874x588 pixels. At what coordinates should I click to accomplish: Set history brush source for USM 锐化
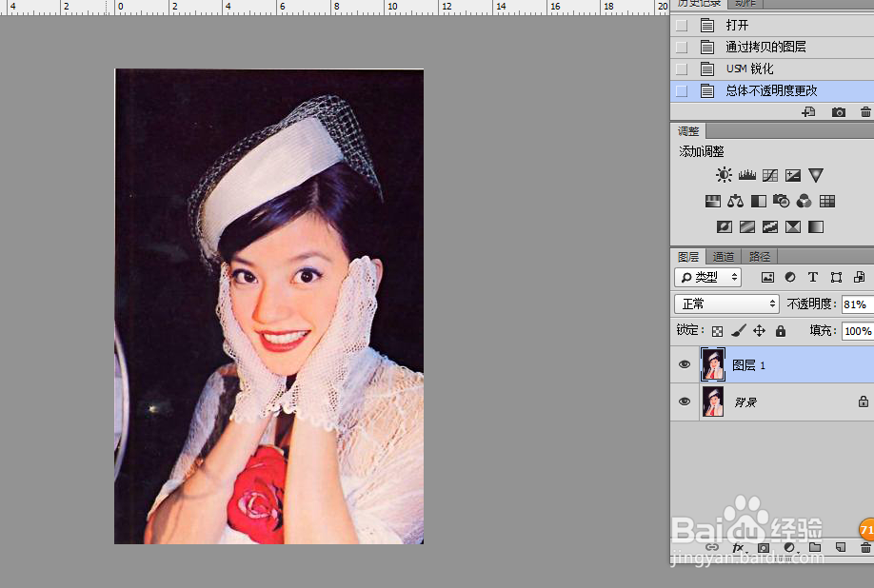[682, 69]
